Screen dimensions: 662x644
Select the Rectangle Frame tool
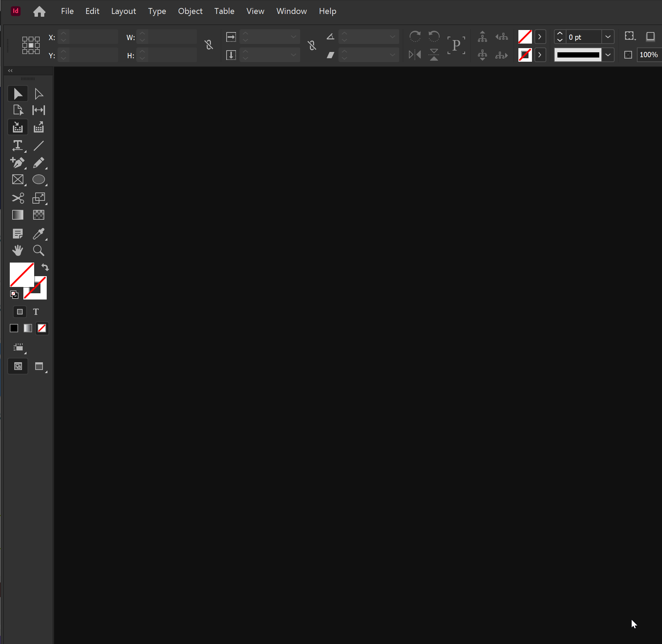[x=18, y=180]
